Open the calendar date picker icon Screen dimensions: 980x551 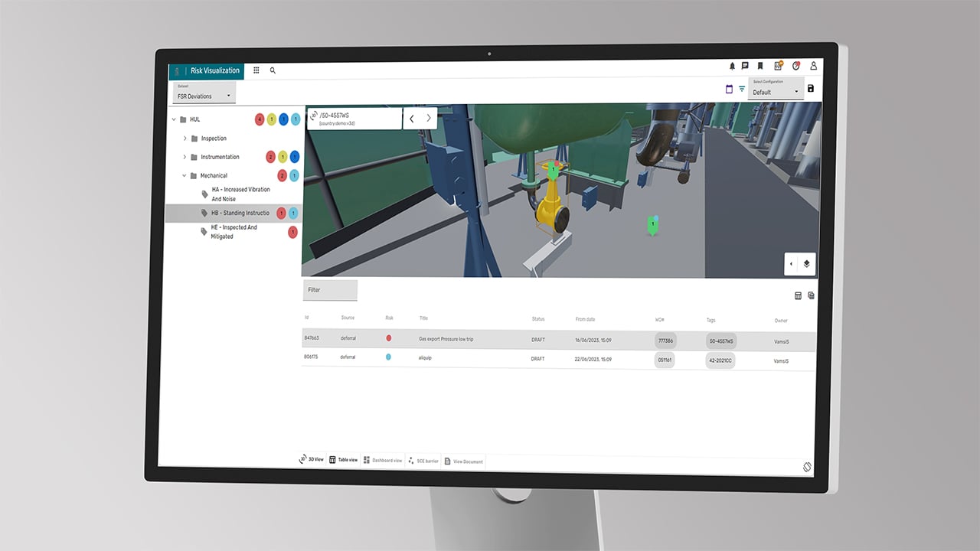[729, 90]
